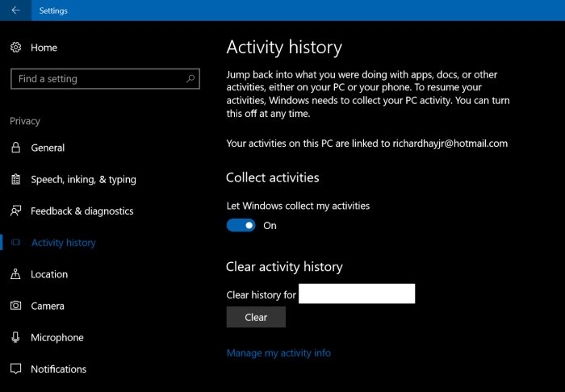This screenshot has height=392, width=565.
Task: Select the Activity history sidebar icon
Action: 15,242
